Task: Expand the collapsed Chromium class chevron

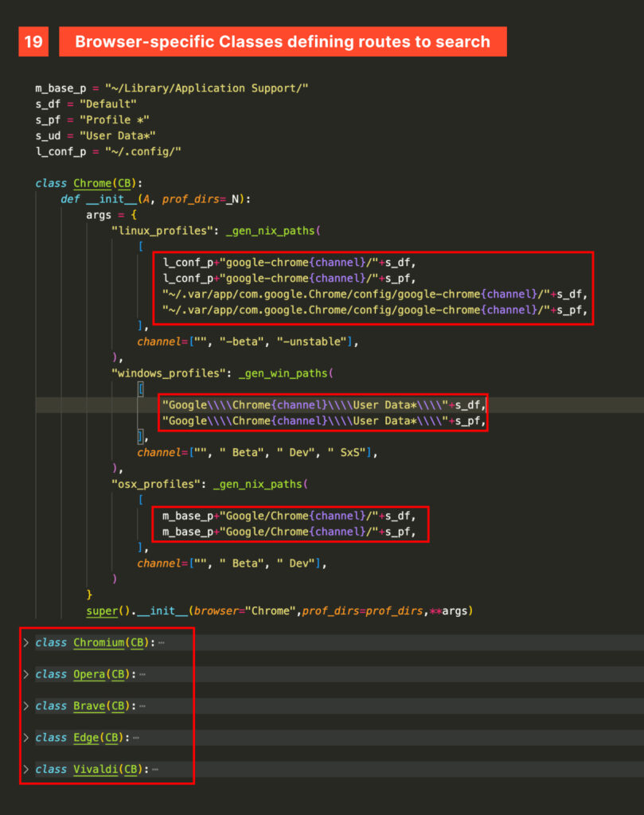Action: point(25,642)
